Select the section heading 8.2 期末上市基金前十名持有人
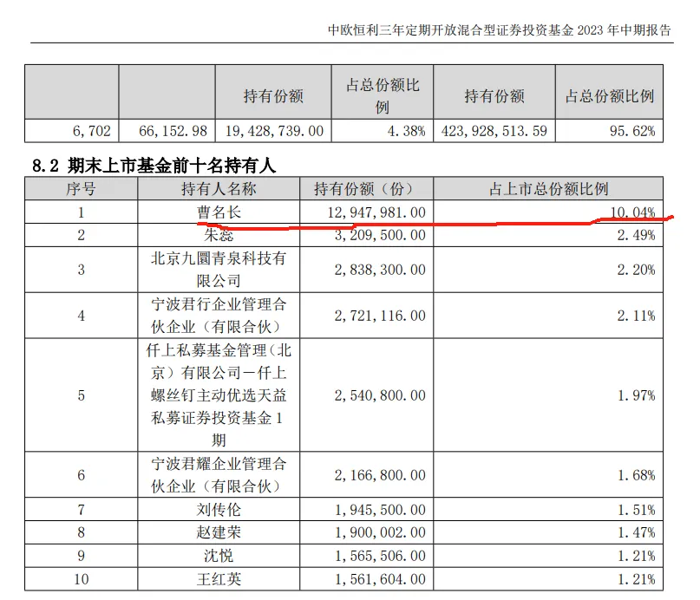The width and height of the screenshot is (700, 600). (154, 166)
